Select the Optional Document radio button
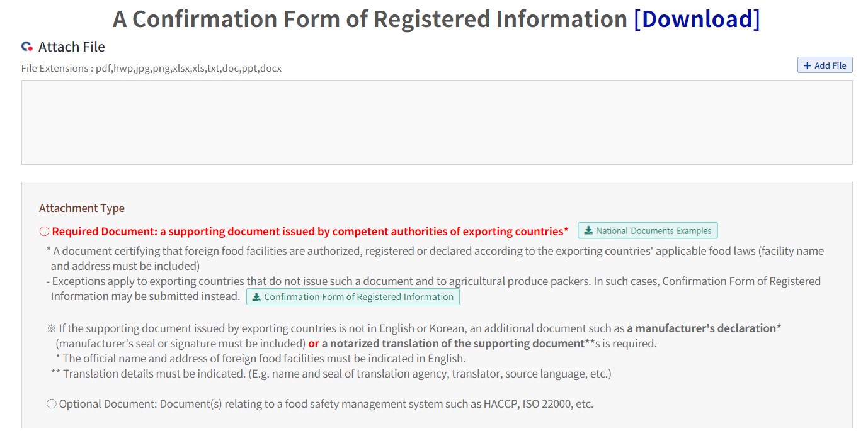 pos(52,404)
